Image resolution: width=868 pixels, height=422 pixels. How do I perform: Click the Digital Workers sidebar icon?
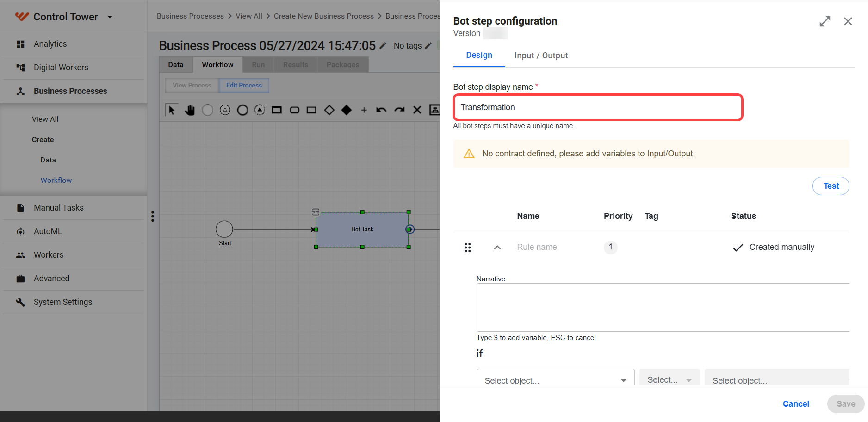point(20,68)
